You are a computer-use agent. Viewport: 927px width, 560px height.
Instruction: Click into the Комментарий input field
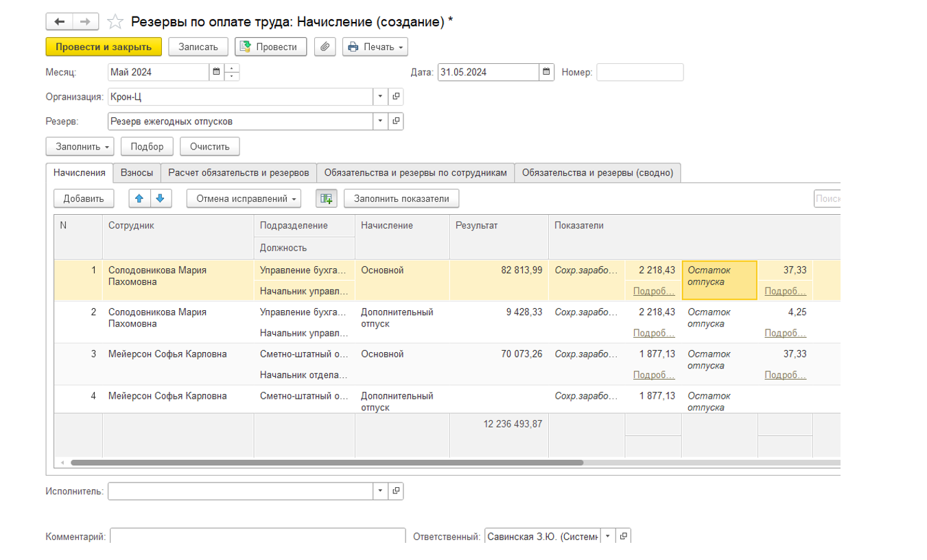click(x=258, y=536)
